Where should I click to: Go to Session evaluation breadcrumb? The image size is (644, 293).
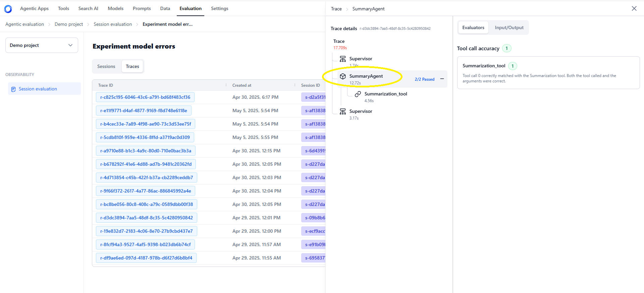tap(113, 24)
